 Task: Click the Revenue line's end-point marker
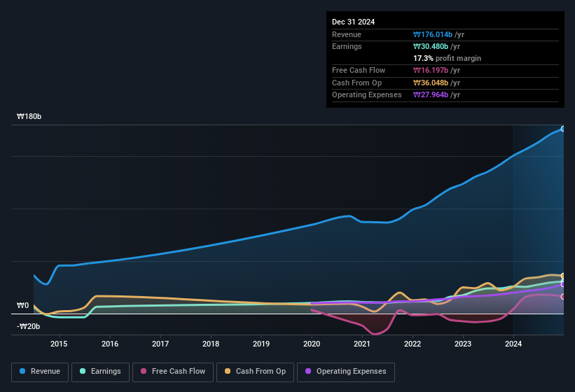click(x=563, y=129)
